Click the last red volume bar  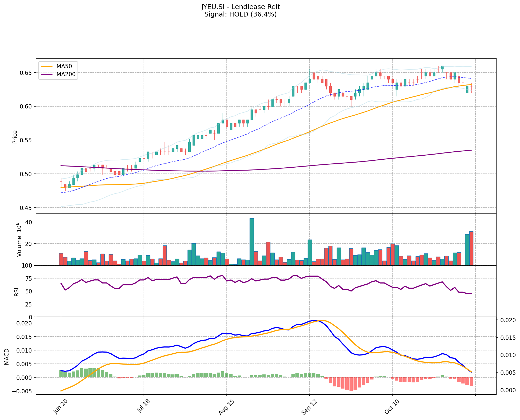tap(471, 248)
